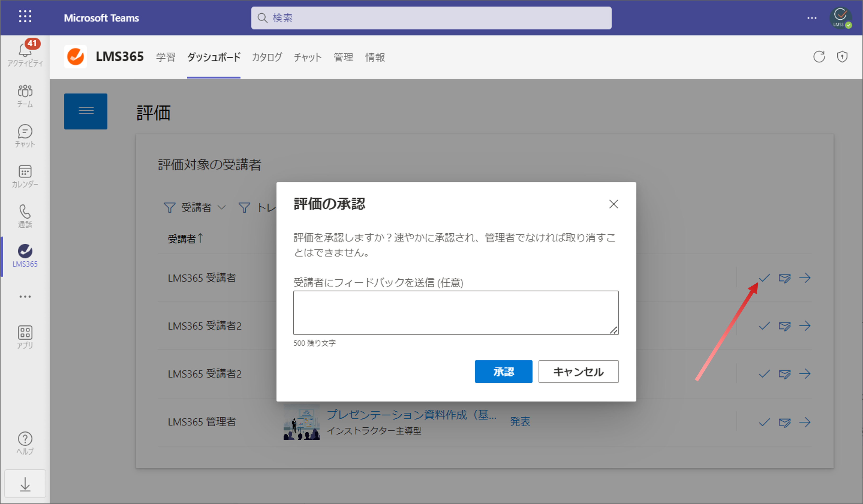This screenshot has height=504, width=863.
Task: Open arrow for the LMS365 受講者 row
Action: (805, 278)
